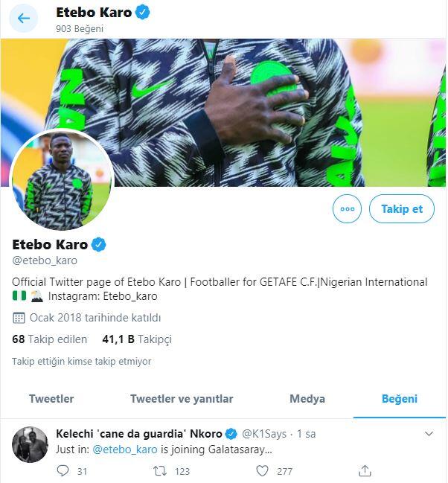448x483 pixels.
Task: Open the three-dots more options button
Action: coord(347,209)
